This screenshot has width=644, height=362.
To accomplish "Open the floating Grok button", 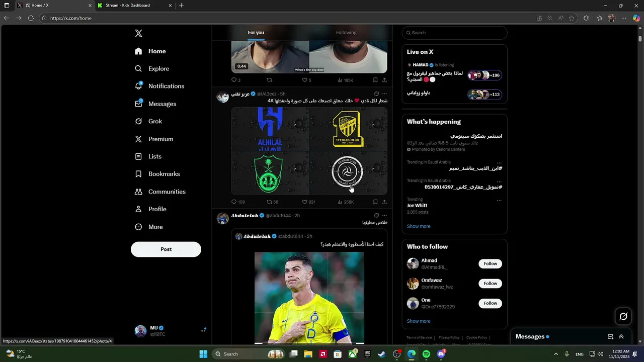I will point(623,316).
